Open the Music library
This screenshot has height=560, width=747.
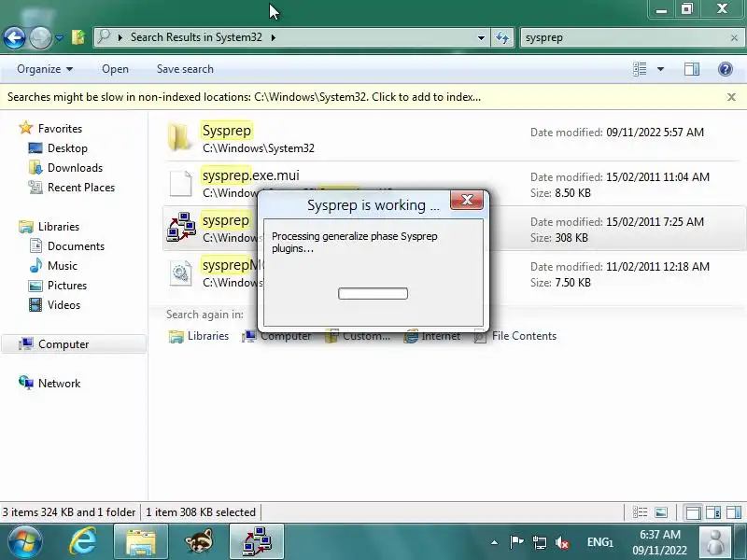click(x=62, y=266)
